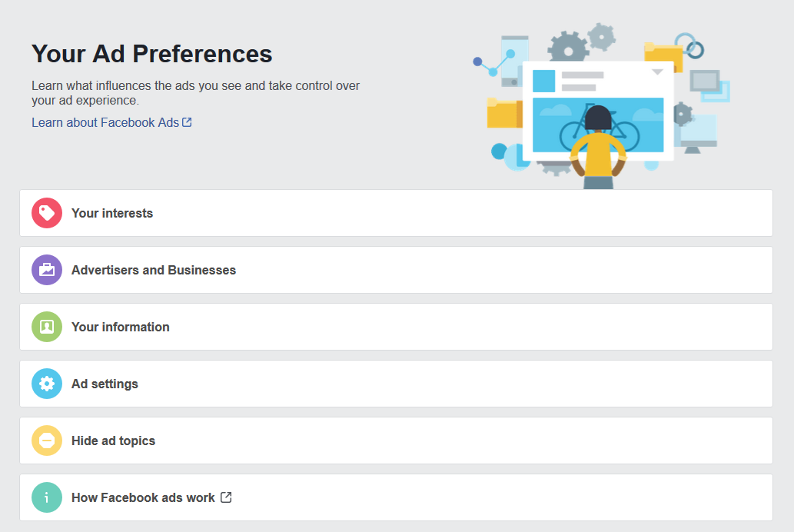Click the external link icon after Learn about Facebook Ads
Image resolution: width=794 pixels, height=532 pixels.
coord(187,122)
